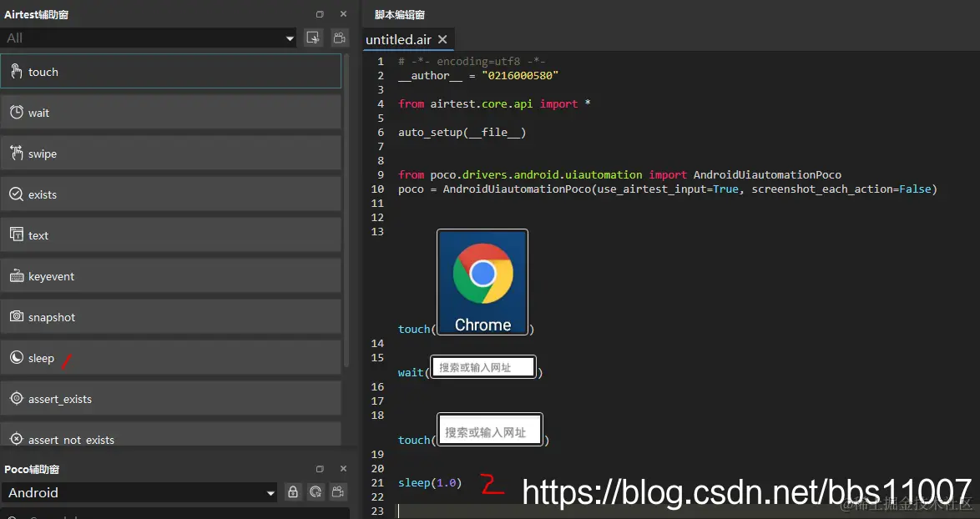Click line number 21 in gutter
980x519 pixels.
pyautogui.click(x=377, y=483)
